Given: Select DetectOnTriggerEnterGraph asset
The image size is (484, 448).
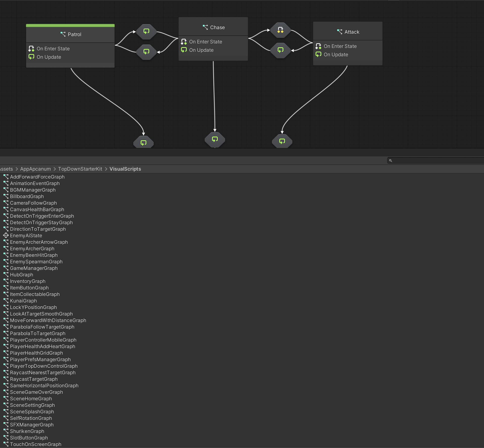Looking at the screenshot, I should pyautogui.click(x=42, y=216).
